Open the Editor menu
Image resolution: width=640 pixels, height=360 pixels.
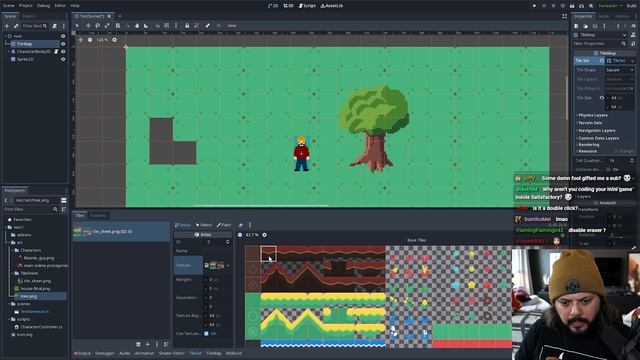pyautogui.click(x=60, y=6)
